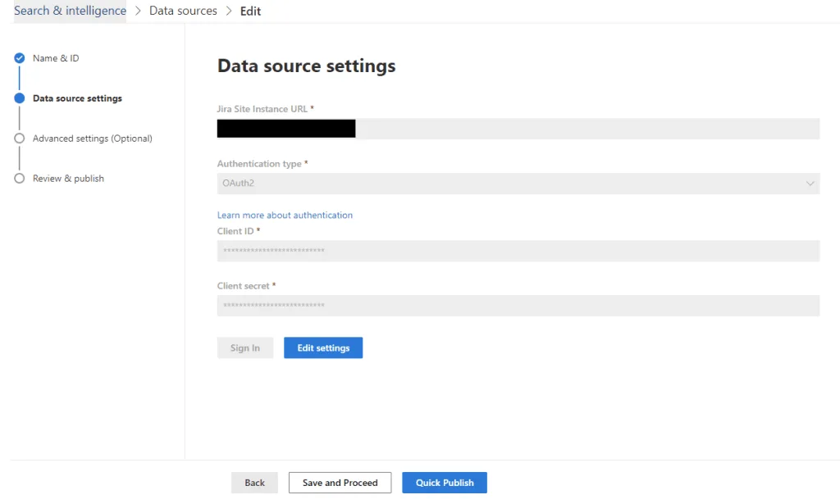Viewport: 840px width, 504px height.
Task: Navigate to Data sources breadcrumb
Action: [183, 11]
